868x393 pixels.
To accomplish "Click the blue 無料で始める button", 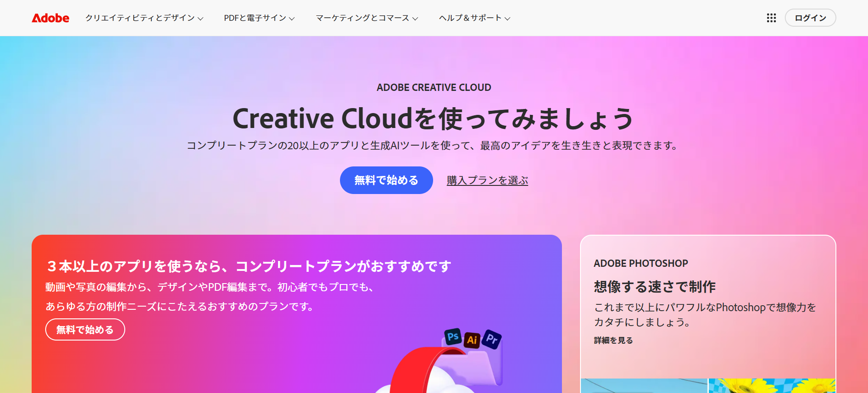I will point(386,180).
